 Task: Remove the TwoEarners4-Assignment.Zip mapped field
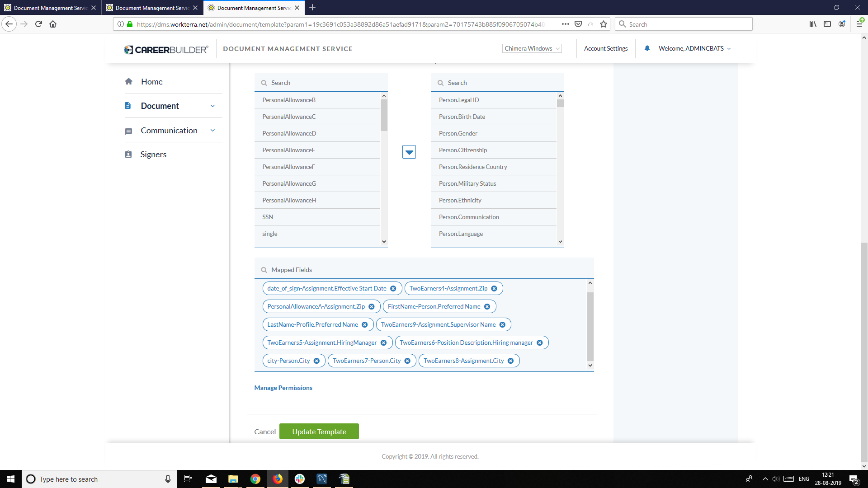(494, 288)
